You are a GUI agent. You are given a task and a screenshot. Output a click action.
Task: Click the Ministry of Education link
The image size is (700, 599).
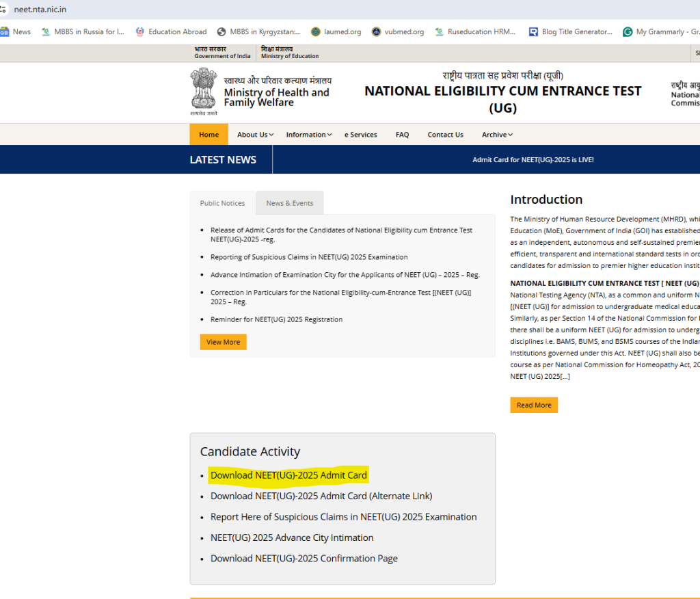[290, 53]
